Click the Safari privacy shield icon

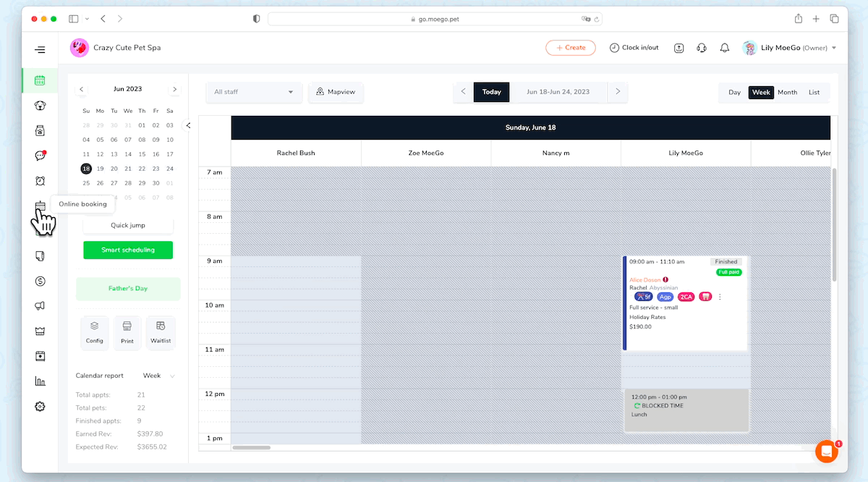(256, 19)
